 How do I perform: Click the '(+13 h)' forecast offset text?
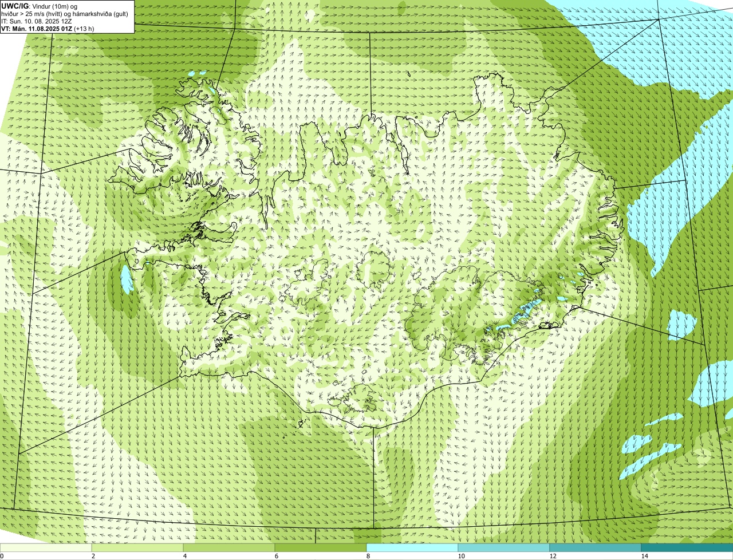pos(84,29)
